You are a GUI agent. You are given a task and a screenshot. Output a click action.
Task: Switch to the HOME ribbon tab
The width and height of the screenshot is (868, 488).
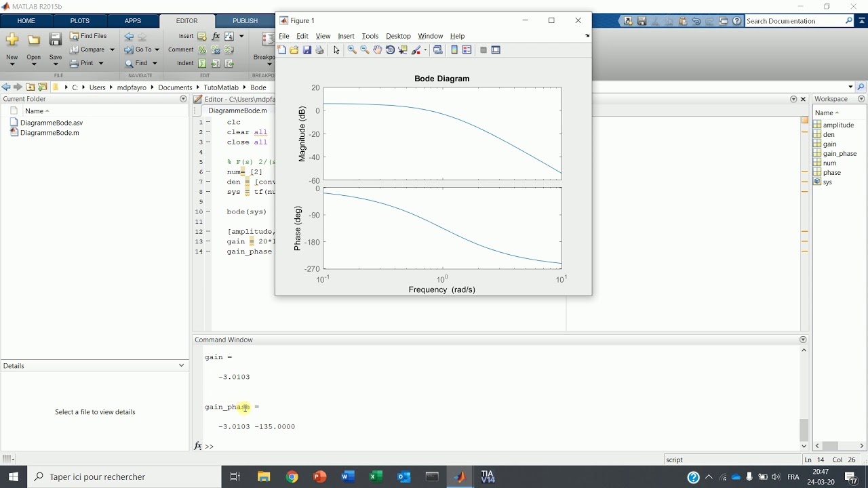26,21
